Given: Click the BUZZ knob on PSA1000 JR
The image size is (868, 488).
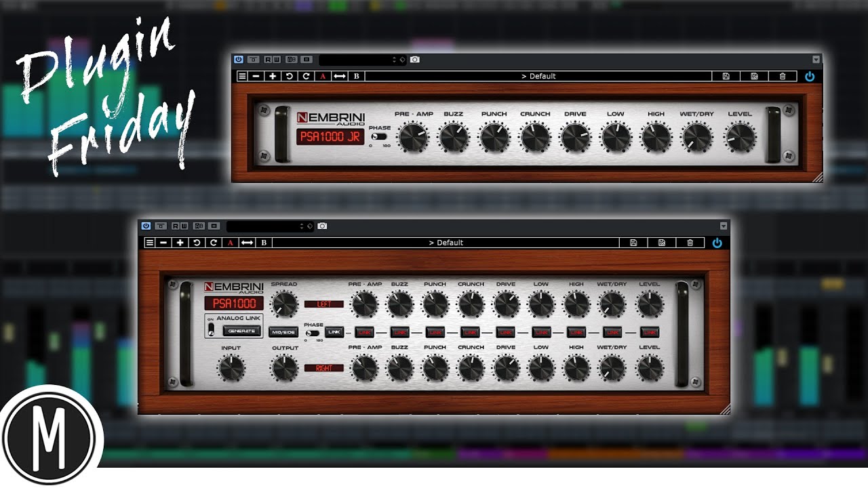Looking at the screenshot, I should tap(454, 138).
